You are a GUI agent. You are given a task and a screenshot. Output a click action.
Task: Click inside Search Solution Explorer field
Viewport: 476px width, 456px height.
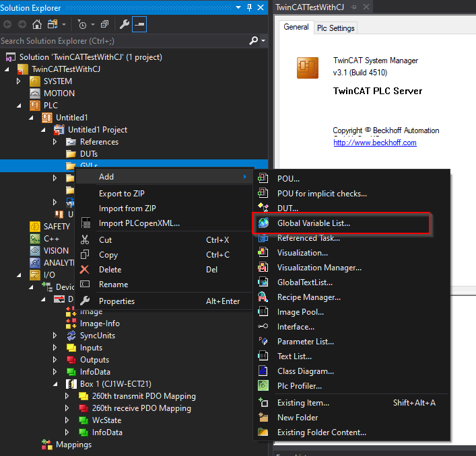pos(124,41)
